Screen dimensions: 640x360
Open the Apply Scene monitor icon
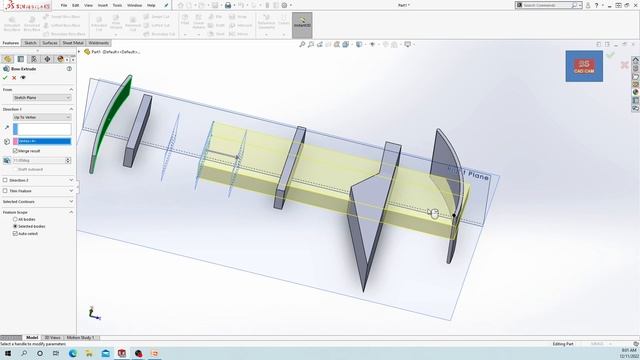click(x=407, y=44)
